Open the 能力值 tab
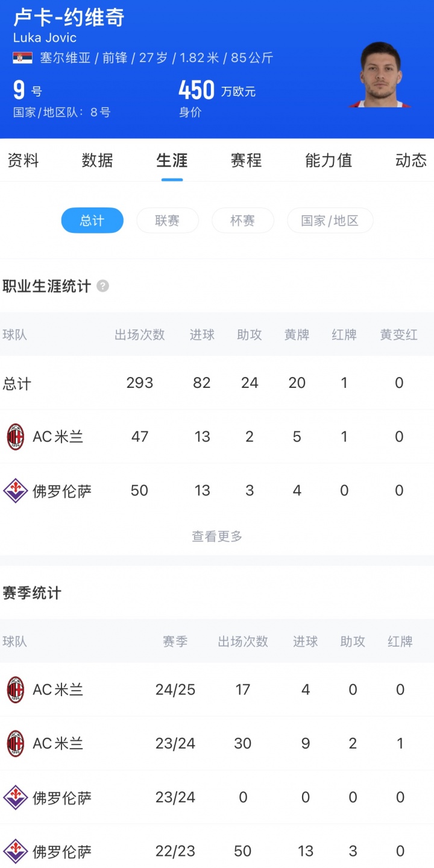The image size is (434, 868). coord(329,160)
